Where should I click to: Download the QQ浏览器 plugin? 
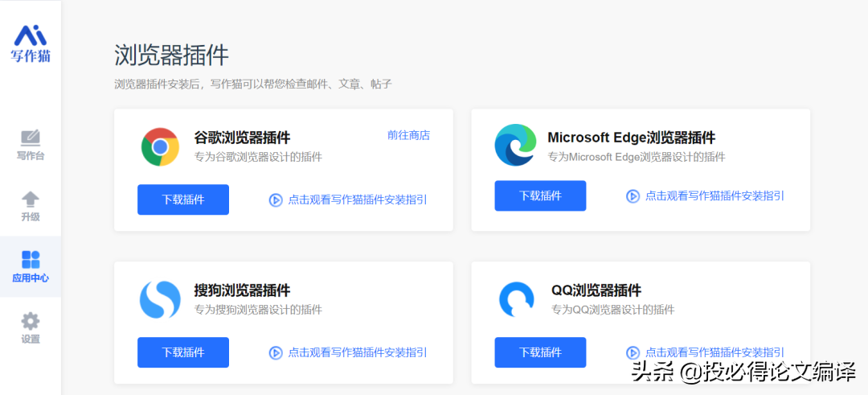(540, 352)
